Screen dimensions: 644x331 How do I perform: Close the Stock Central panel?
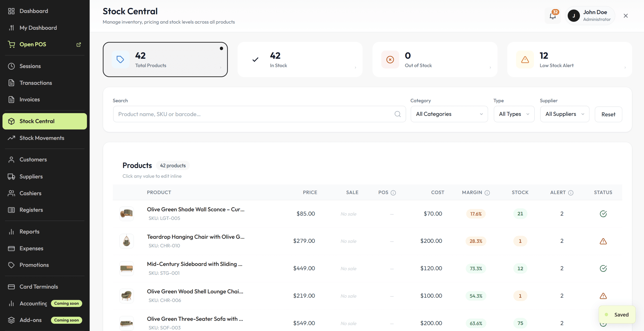pyautogui.click(x=626, y=16)
